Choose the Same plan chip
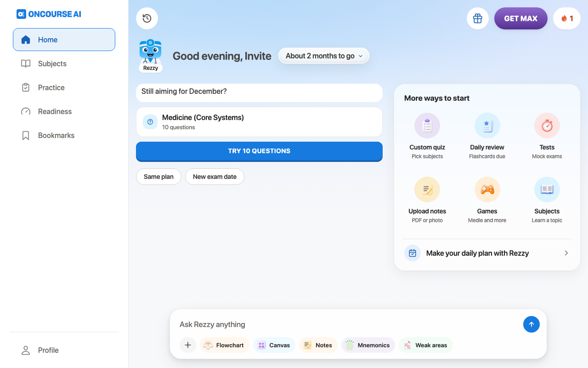Image resolution: width=588 pixels, height=368 pixels. pyautogui.click(x=158, y=177)
